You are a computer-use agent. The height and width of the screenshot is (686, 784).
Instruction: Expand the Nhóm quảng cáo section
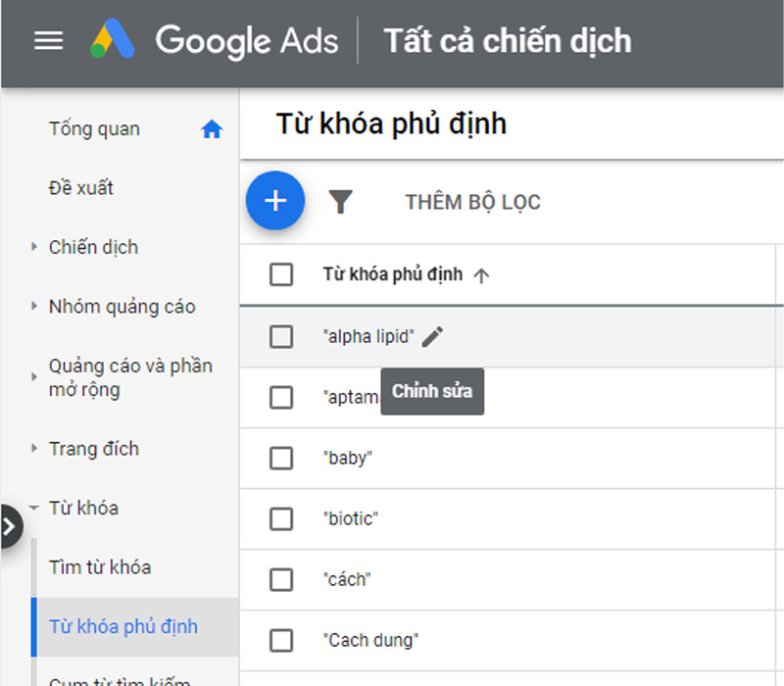pyautogui.click(x=34, y=307)
